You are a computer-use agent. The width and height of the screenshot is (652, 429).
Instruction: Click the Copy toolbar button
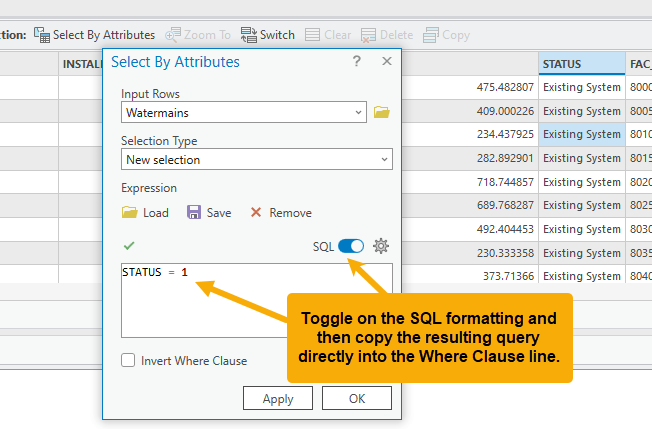(446, 35)
